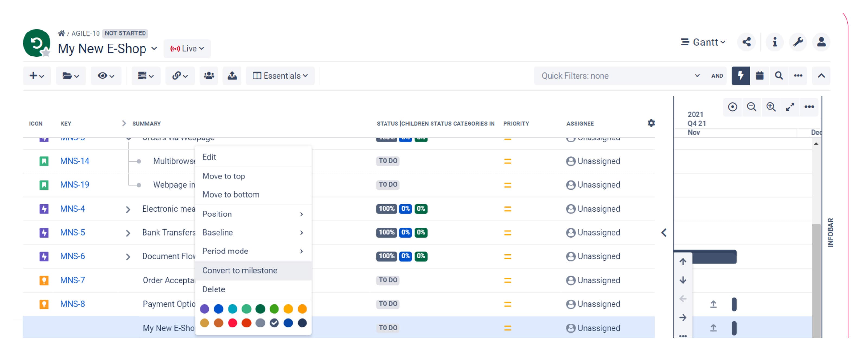This screenshot has height=351, width=868.
Task: Open the MNS-19 issue link
Action: (x=75, y=185)
